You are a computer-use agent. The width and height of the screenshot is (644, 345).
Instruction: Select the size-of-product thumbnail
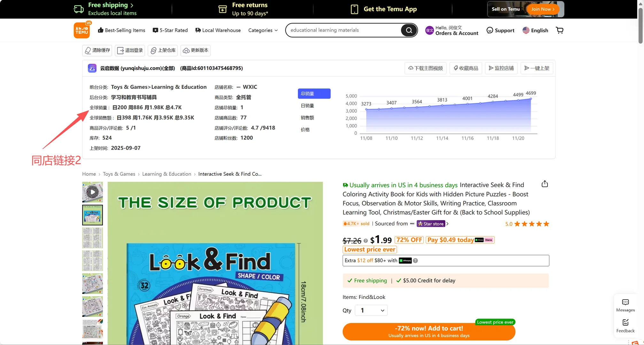92,215
